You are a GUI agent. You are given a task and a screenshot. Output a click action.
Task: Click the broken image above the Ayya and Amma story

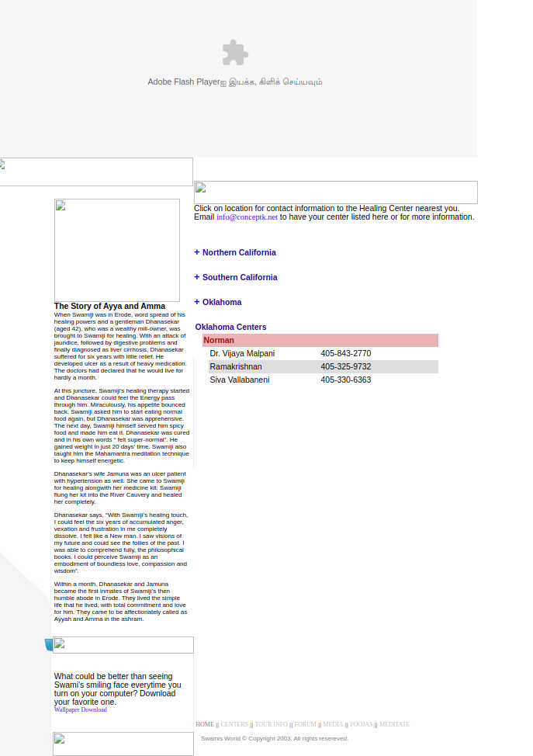coord(117,250)
